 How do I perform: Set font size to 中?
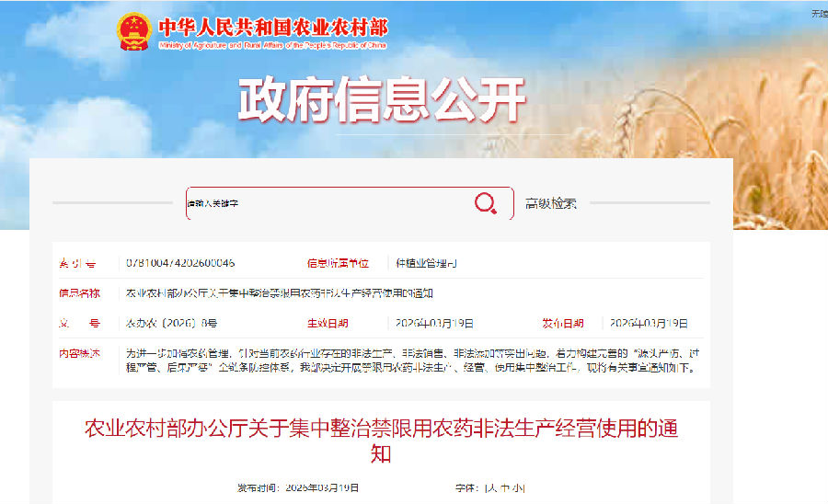[x=504, y=488]
